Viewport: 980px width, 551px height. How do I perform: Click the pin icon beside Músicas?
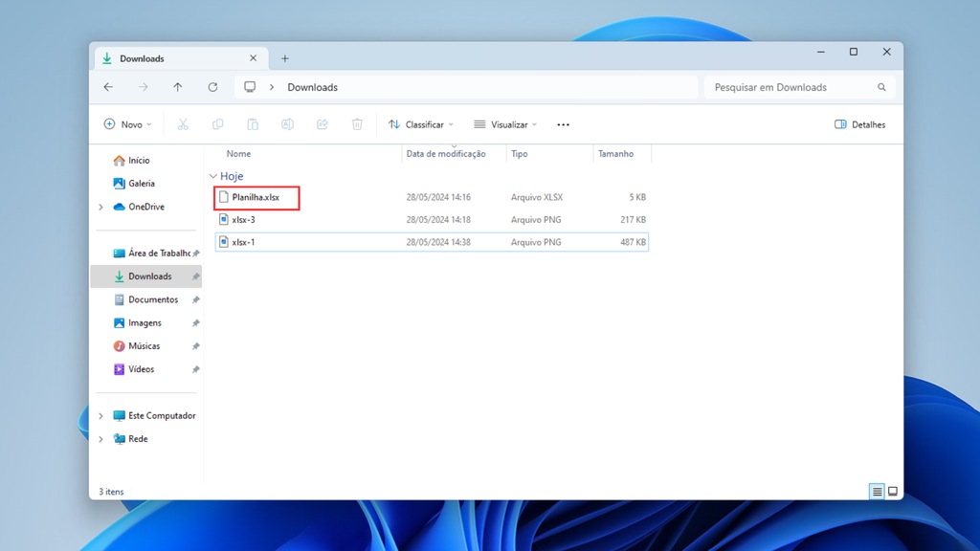point(195,346)
